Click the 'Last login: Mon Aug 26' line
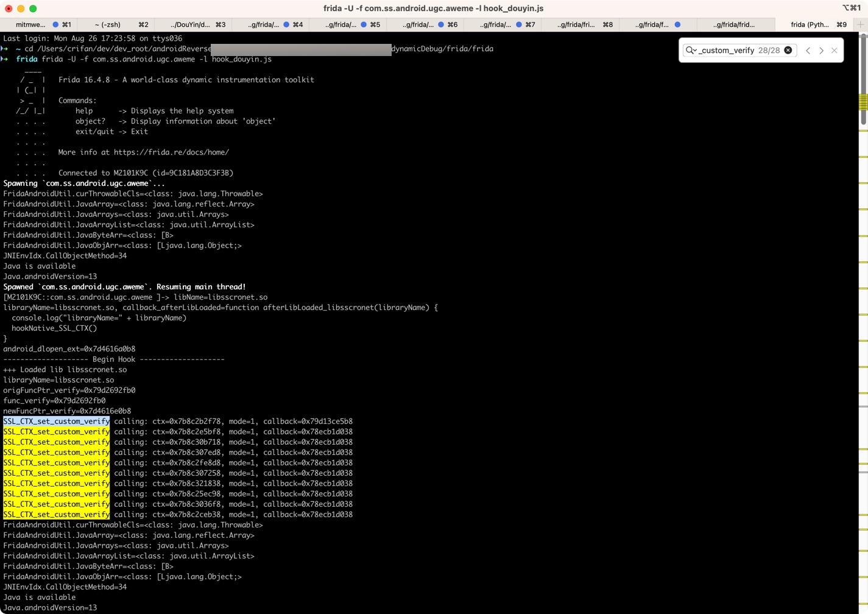This screenshot has width=868, height=614. pos(93,38)
